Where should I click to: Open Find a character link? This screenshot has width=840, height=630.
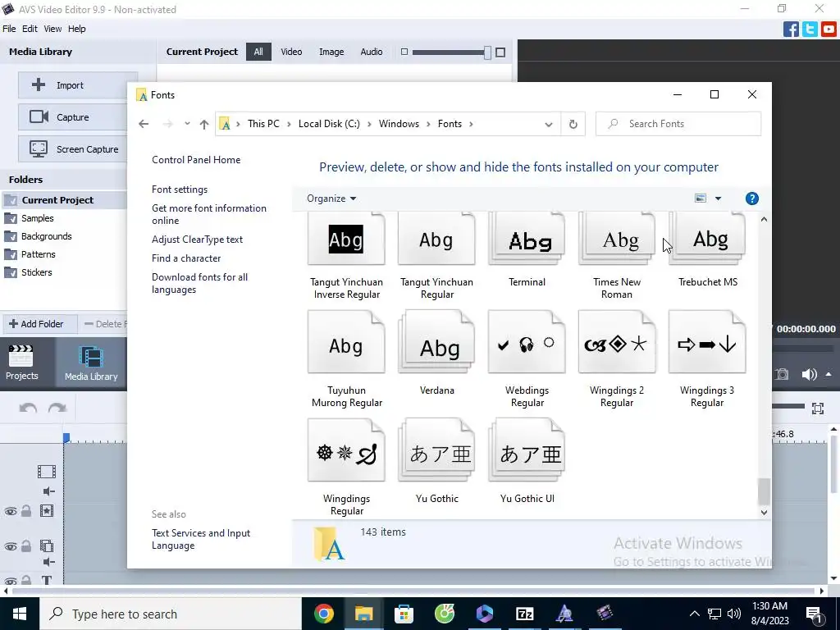coord(186,258)
